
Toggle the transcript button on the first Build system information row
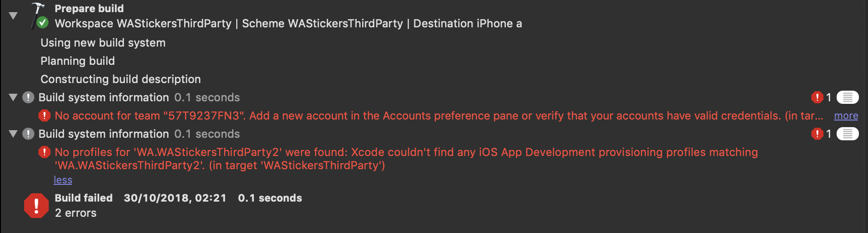tap(848, 97)
